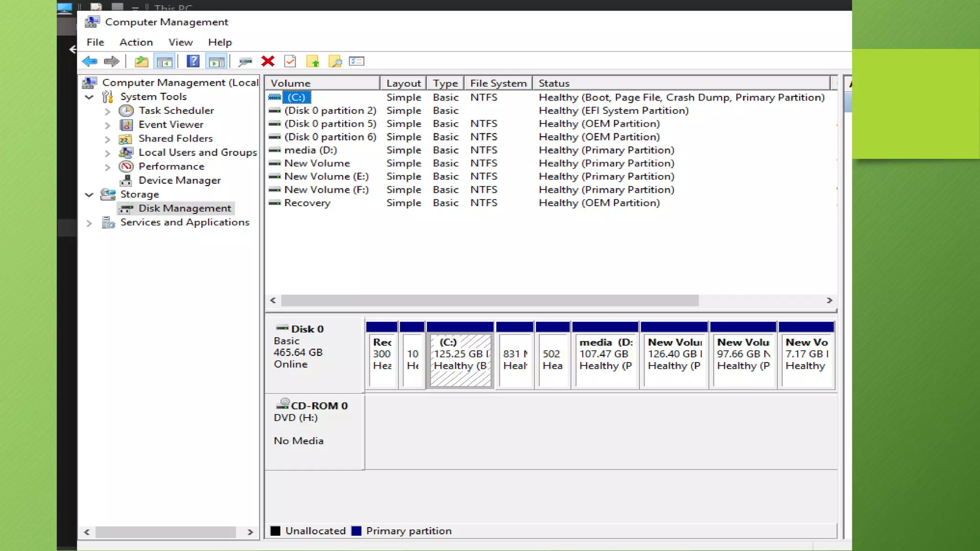Sort by Status column header

[681, 83]
